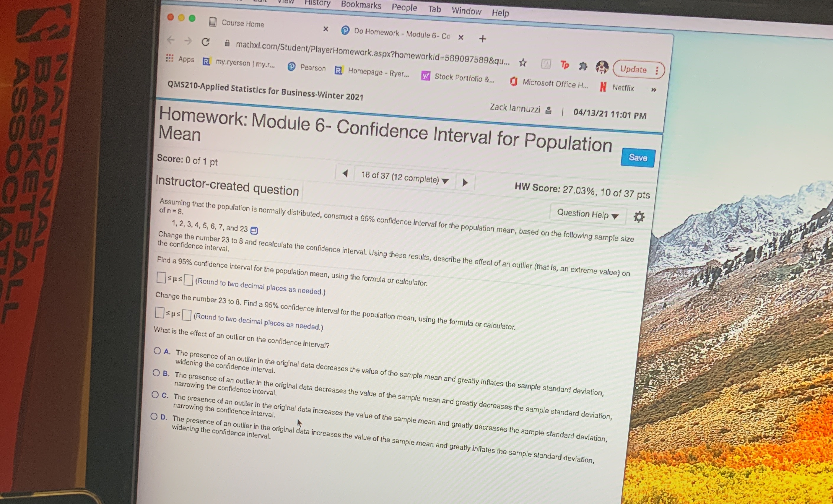Viewport: 833px width, 504px height.
Task: Open the Help menu
Action: click(x=500, y=13)
